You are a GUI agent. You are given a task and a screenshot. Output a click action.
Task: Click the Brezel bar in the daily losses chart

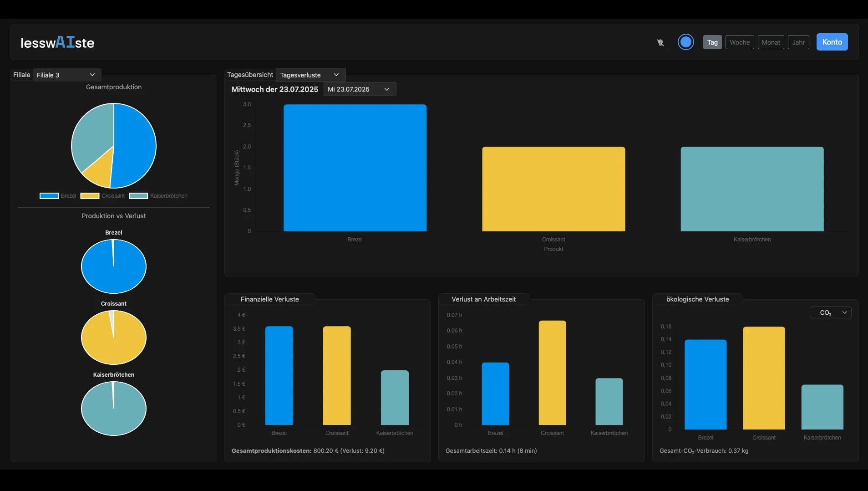(355, 168)
